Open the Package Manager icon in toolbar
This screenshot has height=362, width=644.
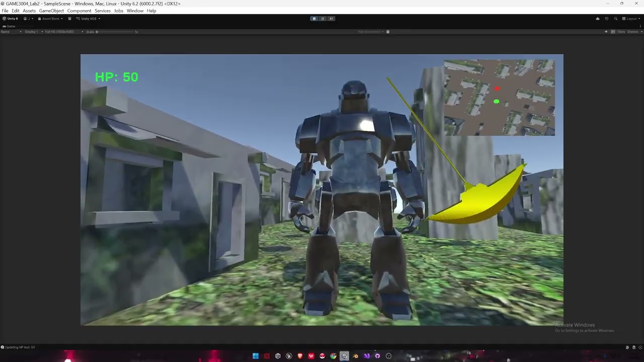pos(69,19)
